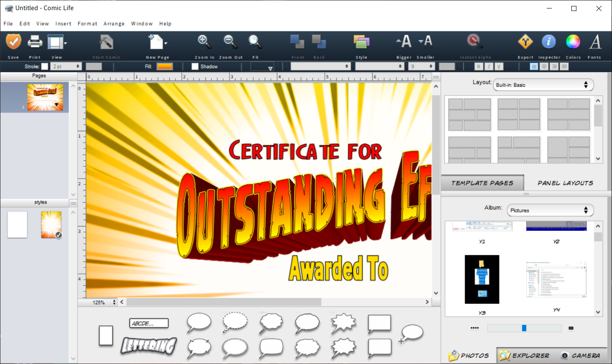Toggle center text alignment
Screen dimensions: 612x364
(x=544, y=66)
